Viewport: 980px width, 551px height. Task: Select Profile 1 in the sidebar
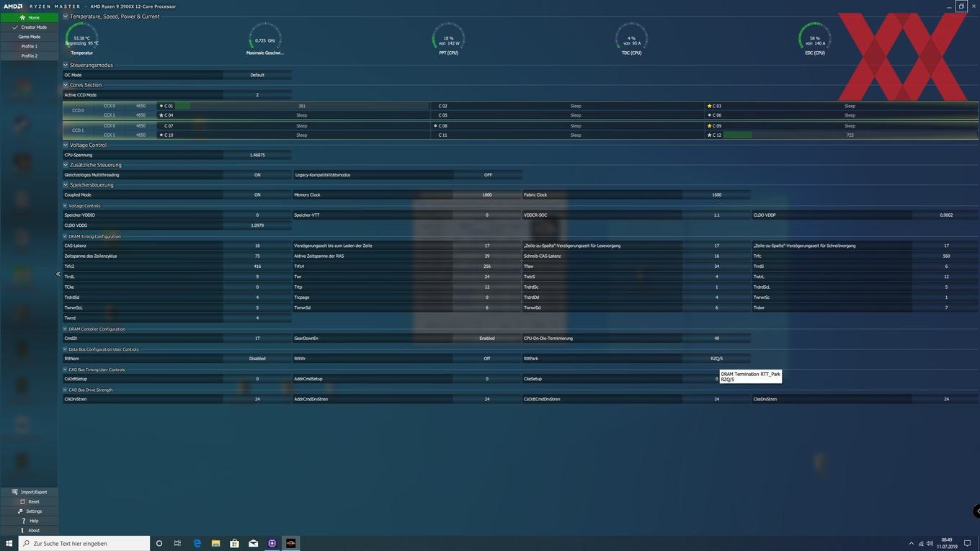[29, 46]
